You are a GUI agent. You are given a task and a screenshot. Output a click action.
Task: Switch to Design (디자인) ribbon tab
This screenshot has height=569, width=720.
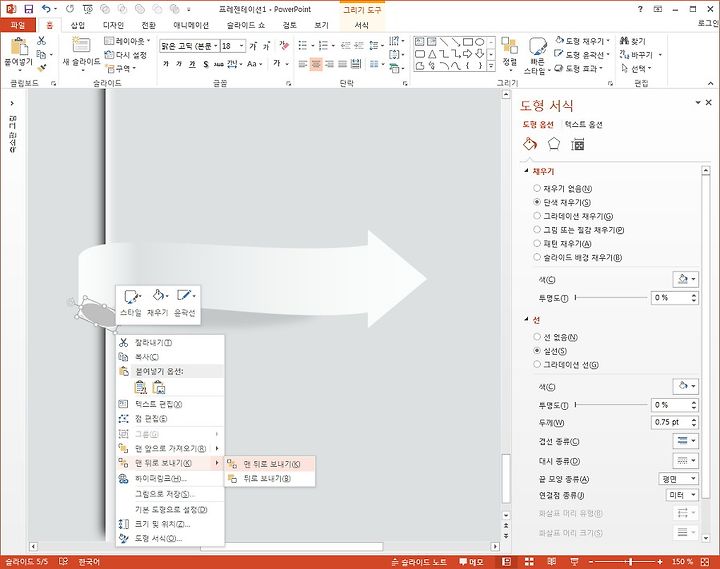click(x=113, y=25)
